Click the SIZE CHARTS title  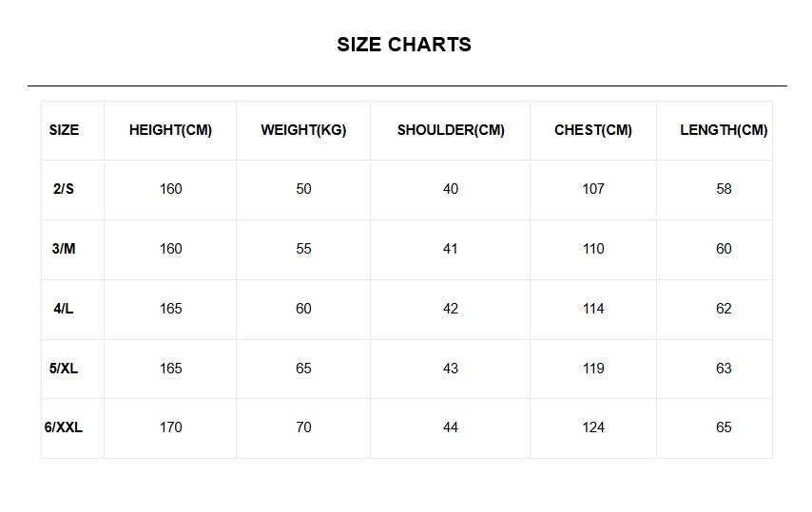[x=404, y=45]
